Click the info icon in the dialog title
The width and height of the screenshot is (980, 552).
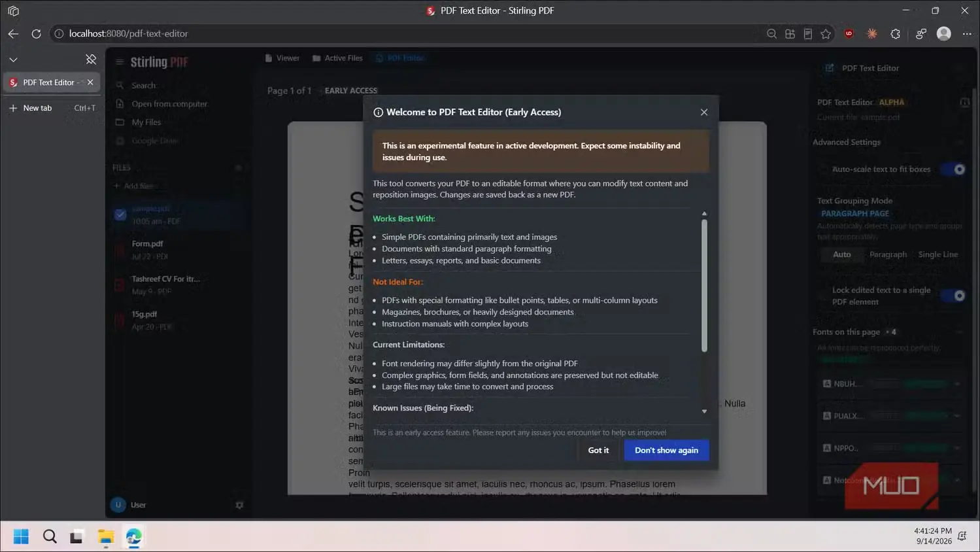[378, 112]
